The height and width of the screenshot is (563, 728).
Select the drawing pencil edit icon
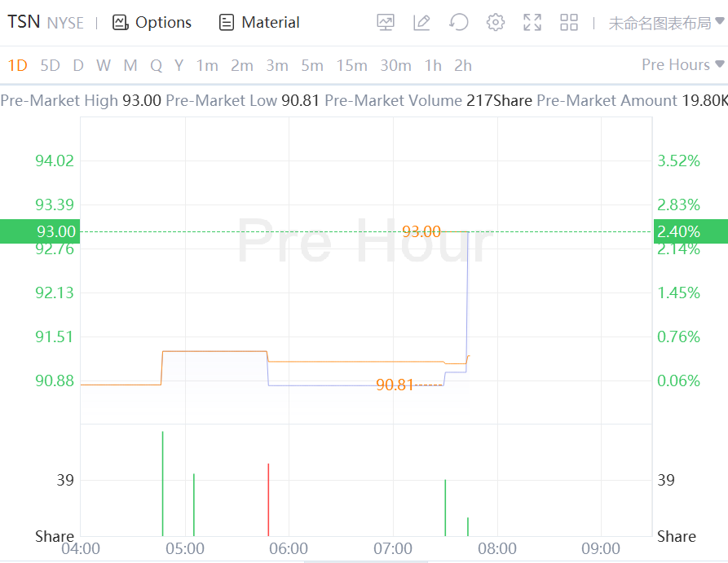421,23
